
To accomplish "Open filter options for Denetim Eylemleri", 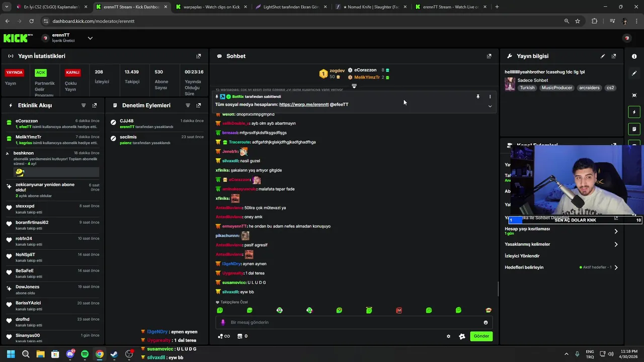I will (x=188, y=106).
